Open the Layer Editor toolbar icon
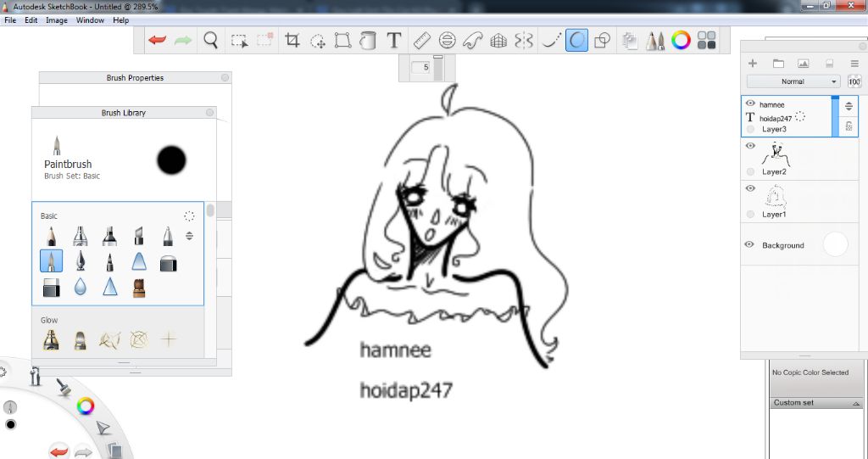Screen dimensions: 868x459 630,41
